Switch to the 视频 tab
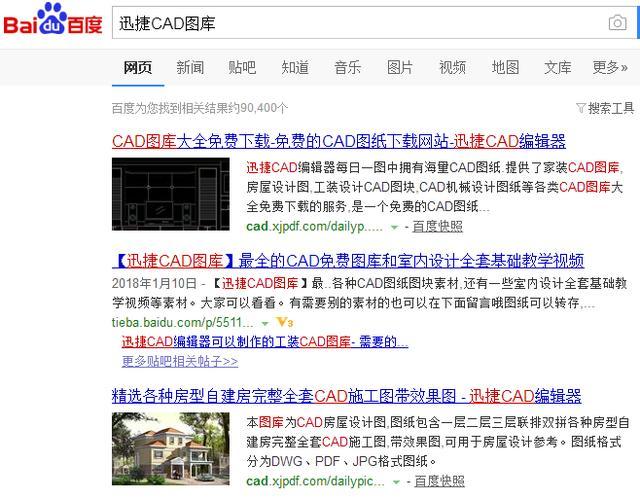 tap(452, 67)
